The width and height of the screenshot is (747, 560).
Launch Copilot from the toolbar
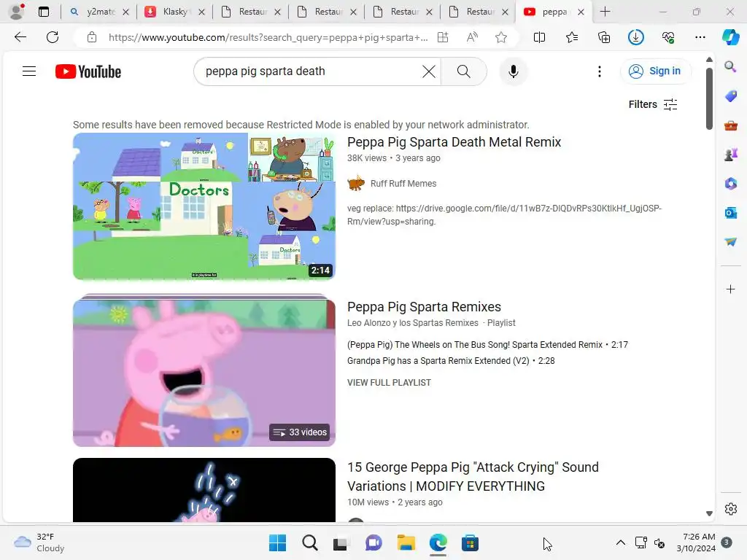(730, 37)
